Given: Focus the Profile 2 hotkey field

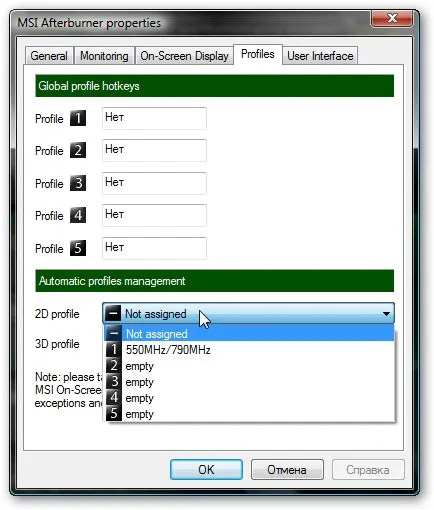Looking at the screenshot, I should tap(154, 150).
